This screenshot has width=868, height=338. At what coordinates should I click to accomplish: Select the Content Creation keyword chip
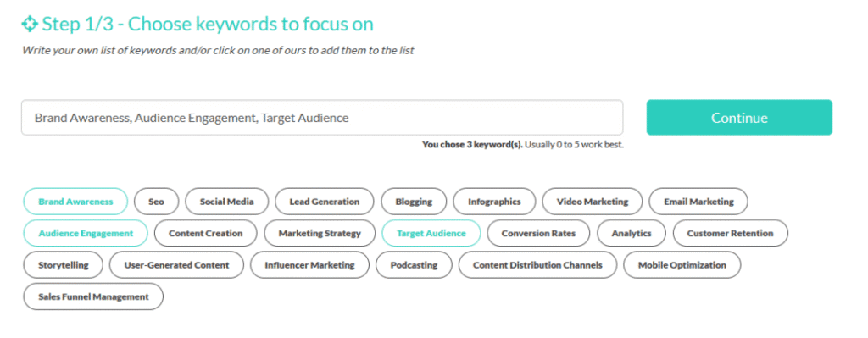point(206,234)
